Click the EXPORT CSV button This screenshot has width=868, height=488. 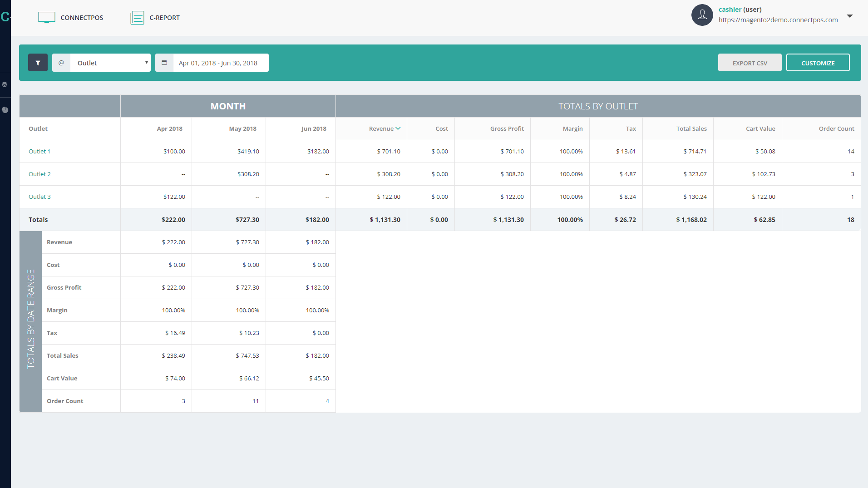click(749, 62)
